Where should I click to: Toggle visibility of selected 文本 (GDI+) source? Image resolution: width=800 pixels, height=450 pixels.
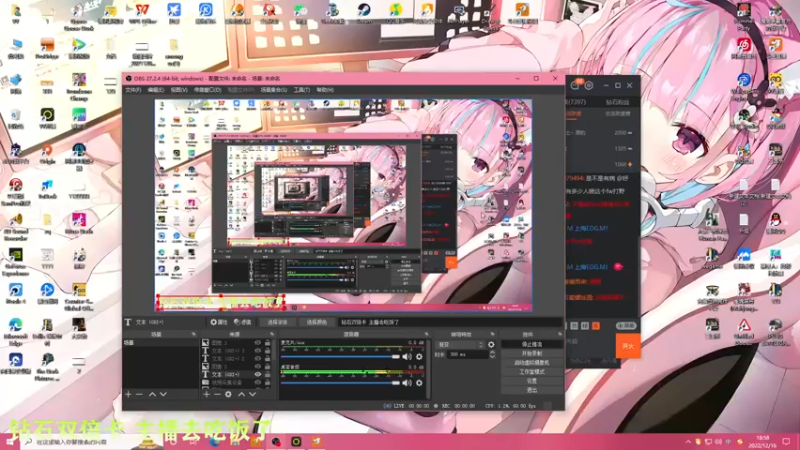coord(258,374)
